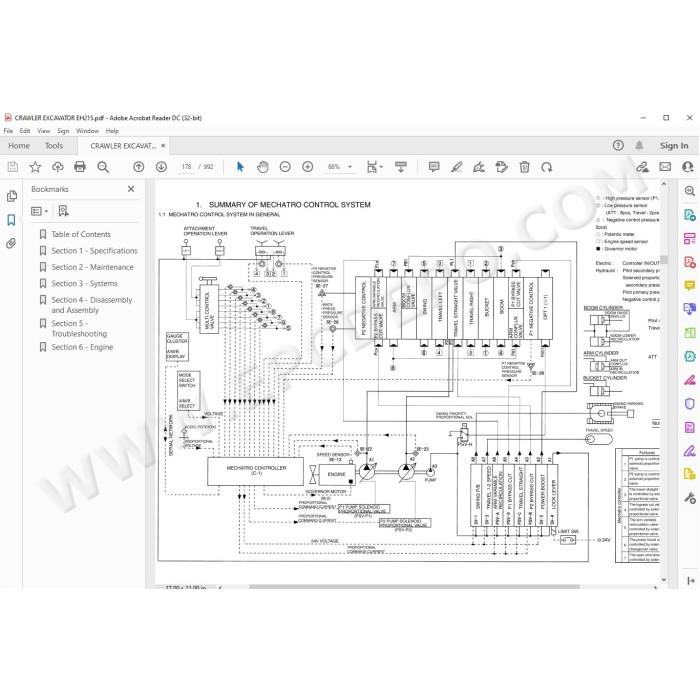The height and width of the screenshot is (700, 700).
Task: Open the Window menu
Action: 87,131
